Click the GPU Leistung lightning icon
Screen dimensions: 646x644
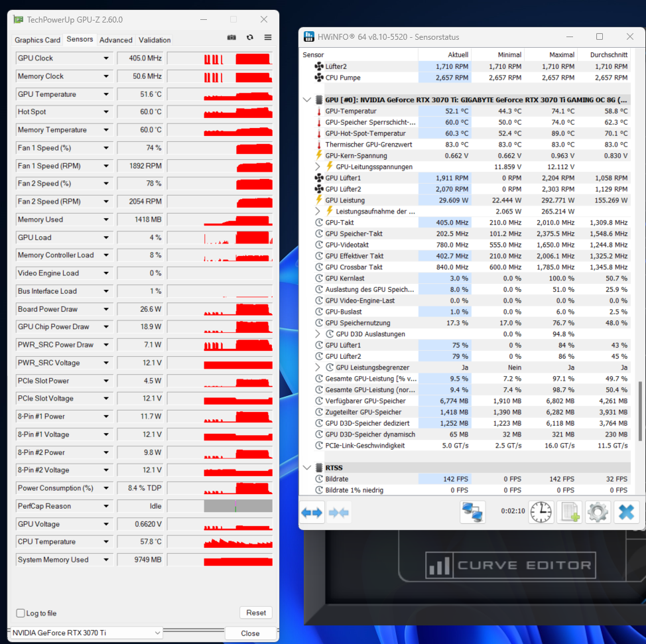click(318, 200)
